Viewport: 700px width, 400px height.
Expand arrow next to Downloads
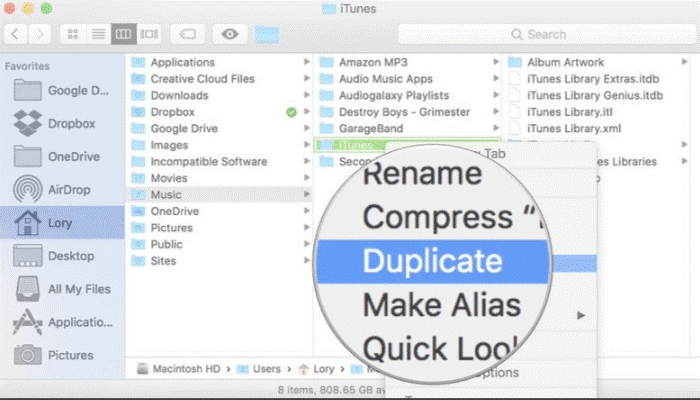[x=307, y=95]
